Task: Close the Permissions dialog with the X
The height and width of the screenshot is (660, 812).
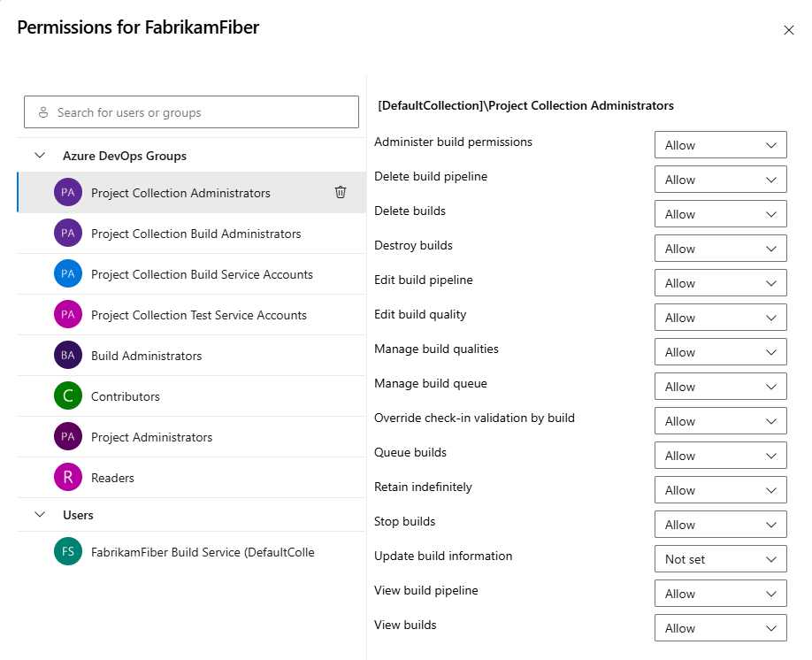Action: [x=789, y=30]
